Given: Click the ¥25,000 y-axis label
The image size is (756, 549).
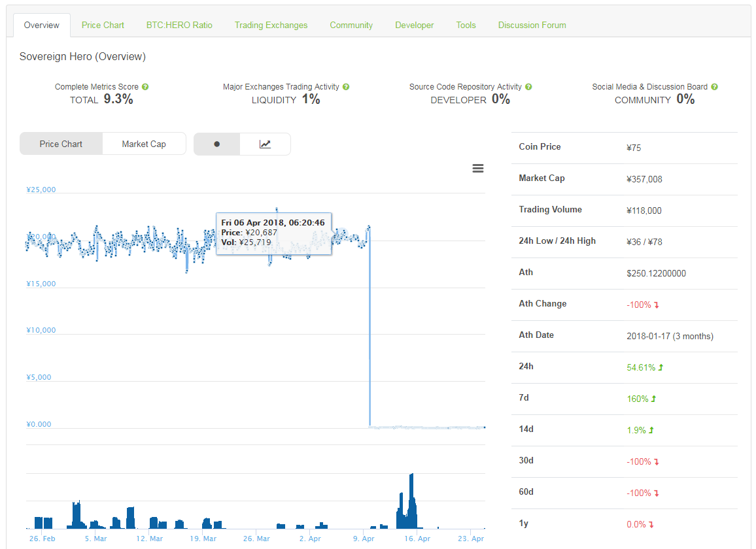Looking at the screenshot, I should point(41,190).
